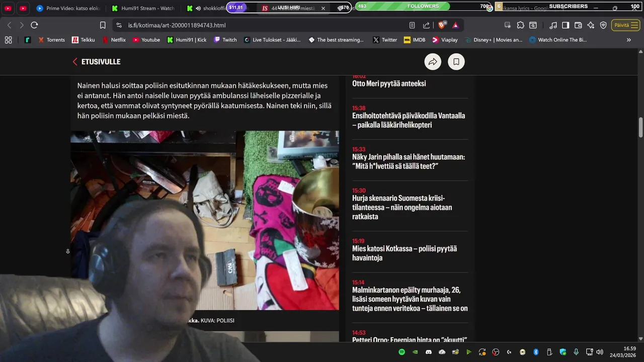Go back with the browser back arrow
The image size is (644, 362).
(9, 25)
